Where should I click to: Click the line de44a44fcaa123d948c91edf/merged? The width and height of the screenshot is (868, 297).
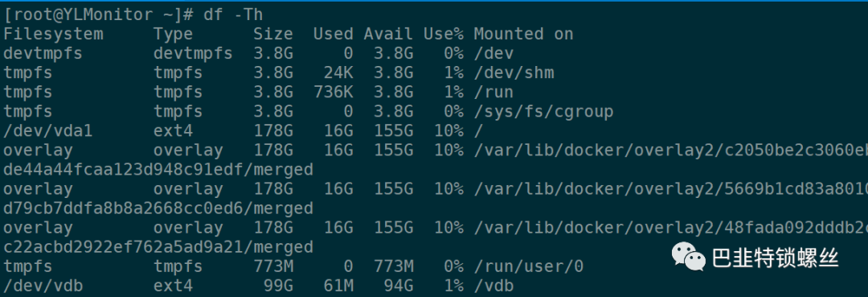(158, 170)
